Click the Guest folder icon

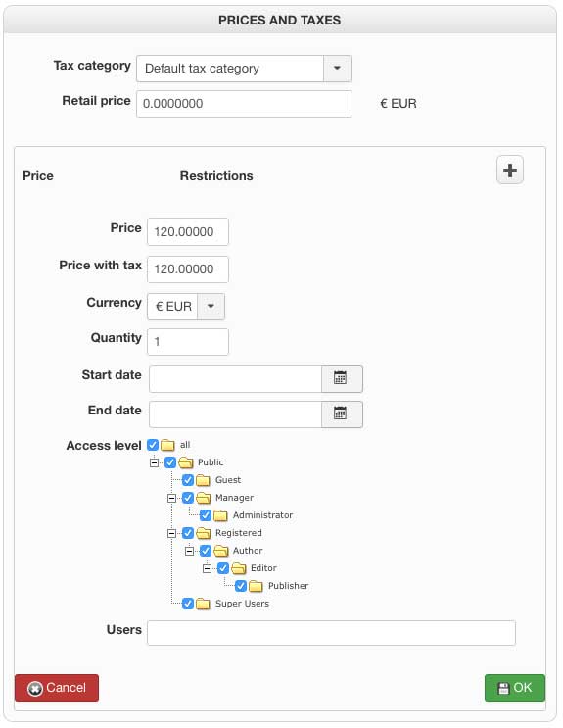(x=203, y=479)
